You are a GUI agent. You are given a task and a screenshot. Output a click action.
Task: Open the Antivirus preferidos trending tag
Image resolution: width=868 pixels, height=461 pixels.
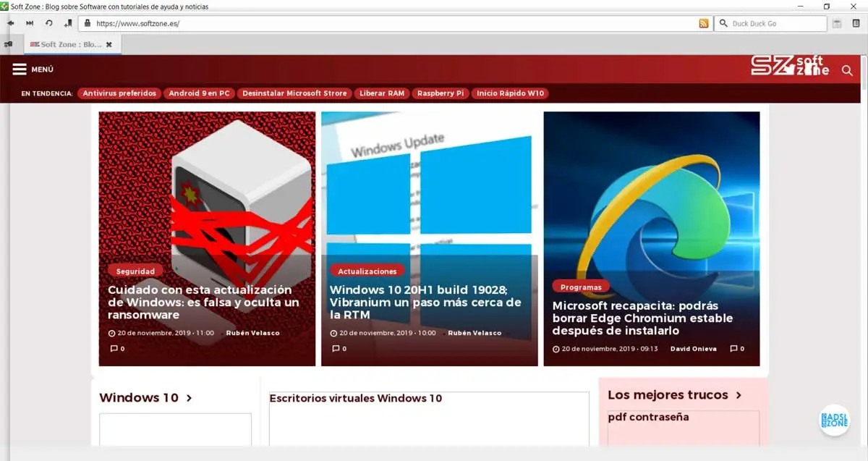click(119, 93)
